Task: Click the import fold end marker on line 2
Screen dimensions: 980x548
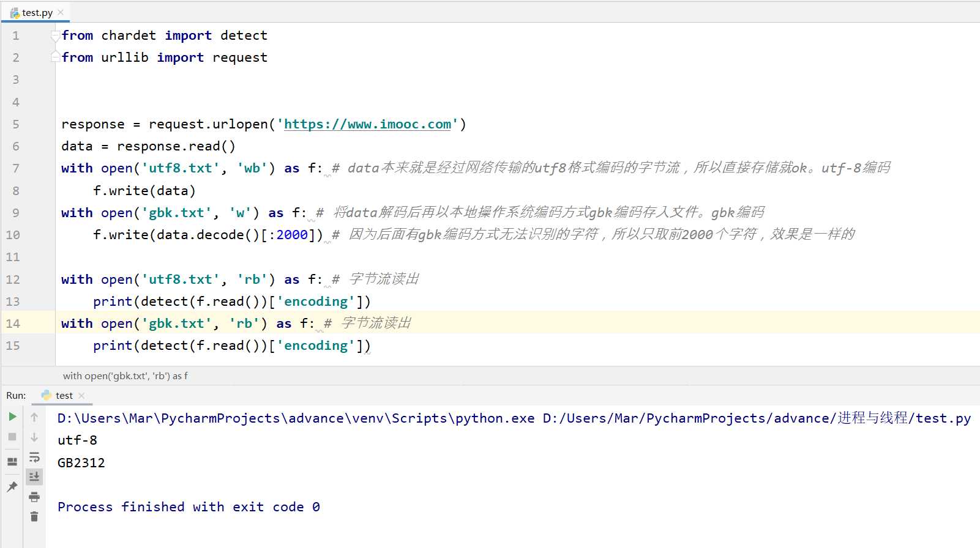Action: [55, 57]
